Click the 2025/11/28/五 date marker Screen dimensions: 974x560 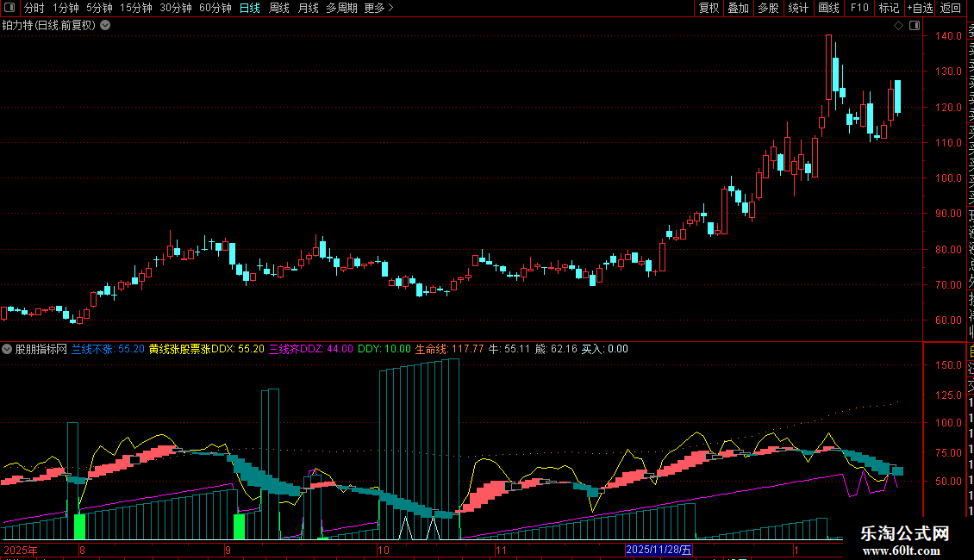click(x=659, y=550)
